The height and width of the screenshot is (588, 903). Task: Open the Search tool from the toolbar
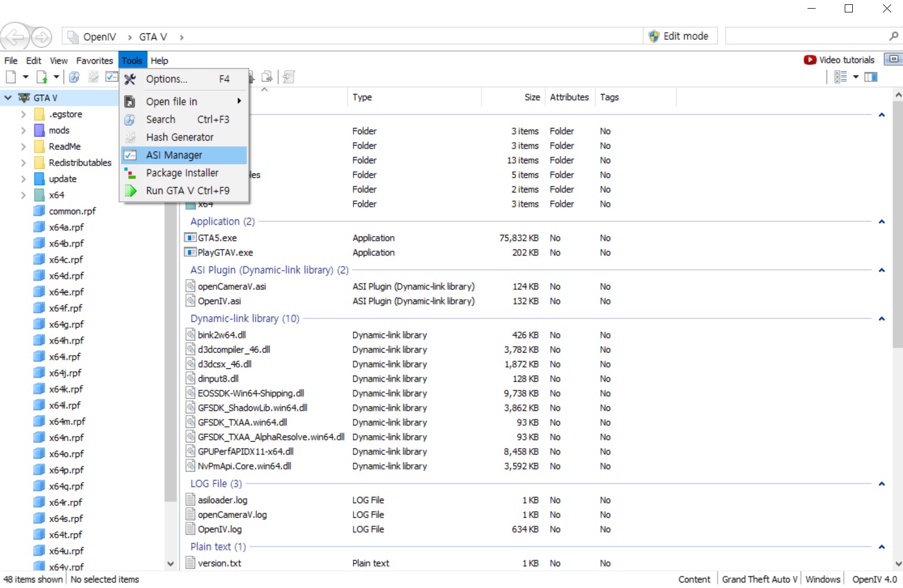click(74, 77)
